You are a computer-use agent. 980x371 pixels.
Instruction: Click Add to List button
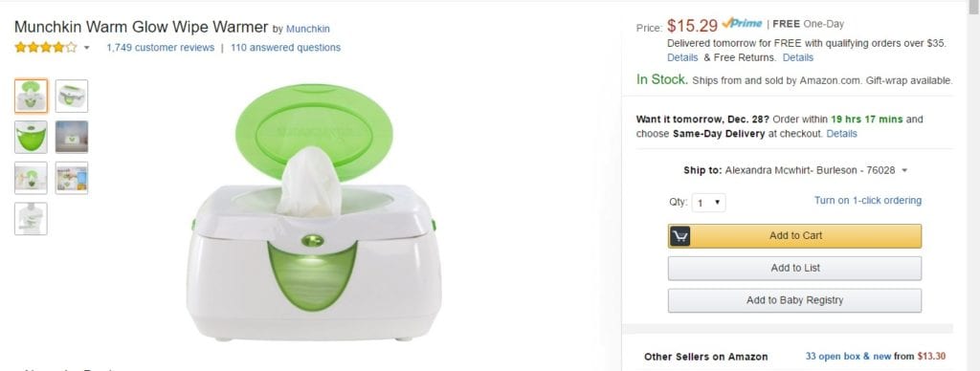pyautogui.click(x=794, y=268)
